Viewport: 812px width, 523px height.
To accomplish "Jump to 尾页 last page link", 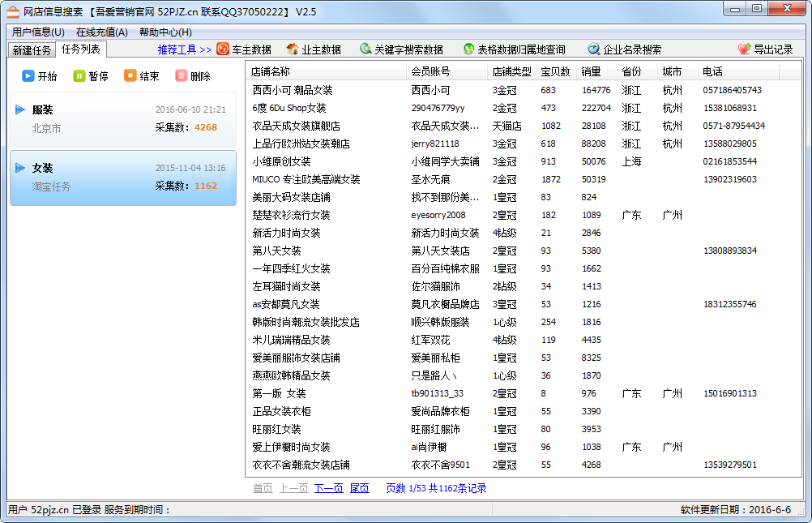I will click(359, 488).
